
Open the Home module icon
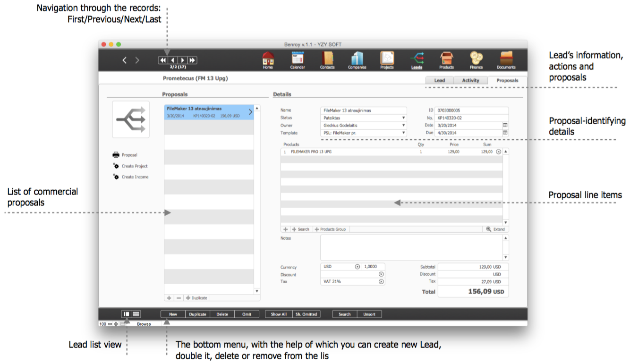pyautogui.click(x=268, y=59)
